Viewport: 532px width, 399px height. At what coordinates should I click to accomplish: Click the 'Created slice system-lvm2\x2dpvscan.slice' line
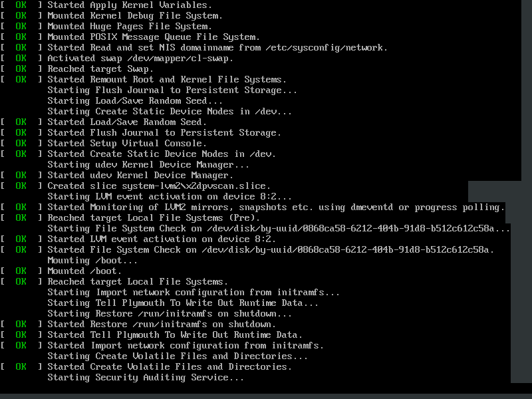[159, 186]
